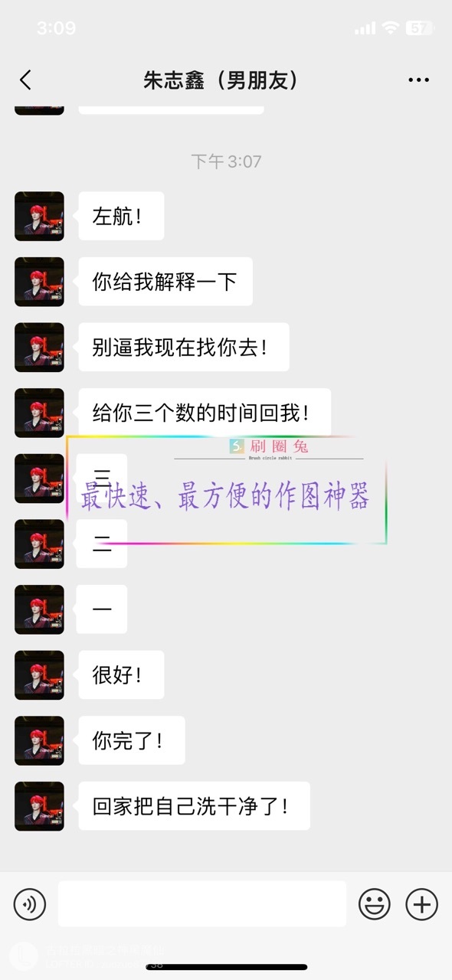This screenshot has height=980, width=452.
Task: Select the 别逼我现在找你去！ message bubble
Action: click(184, 348)
